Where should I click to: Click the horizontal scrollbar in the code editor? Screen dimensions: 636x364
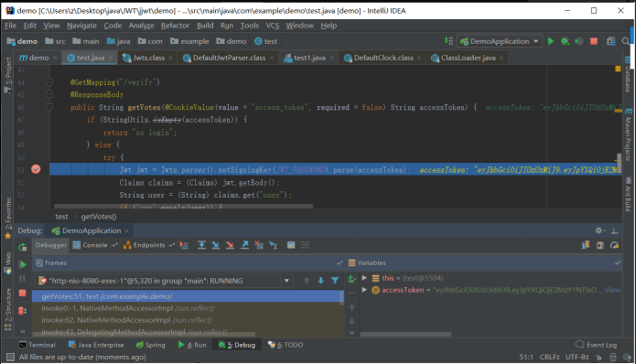click(183, 207)
